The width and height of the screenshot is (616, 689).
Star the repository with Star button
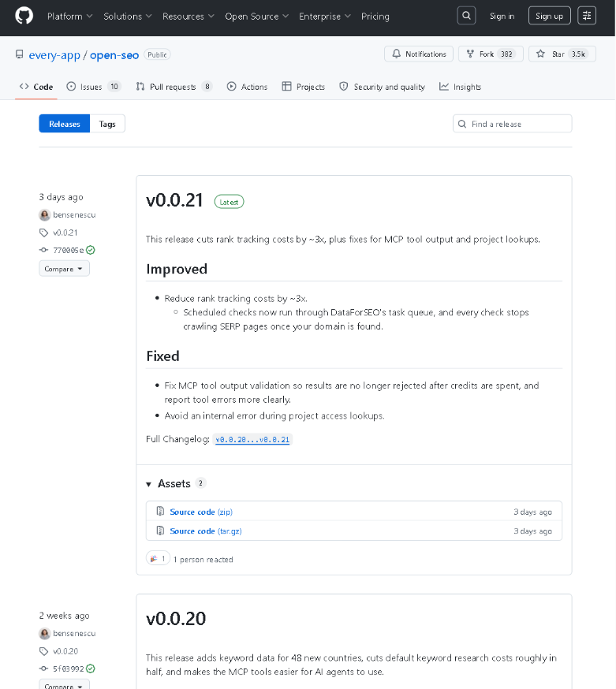coord(562,54)
